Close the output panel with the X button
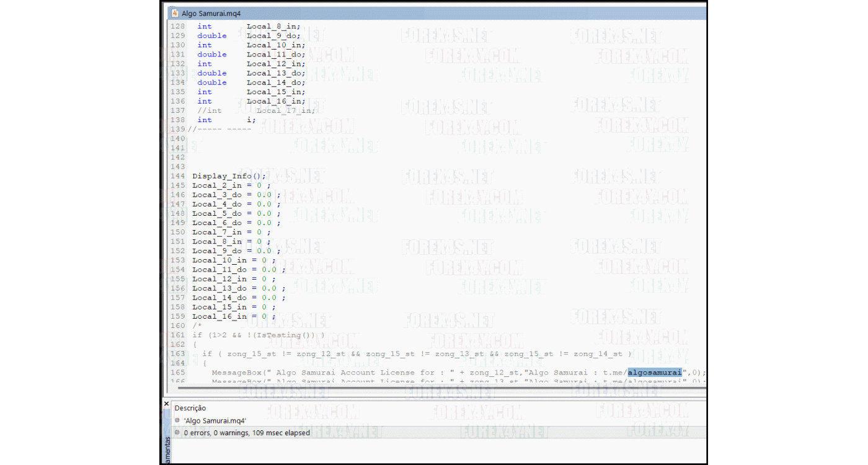 coord(166,404)
